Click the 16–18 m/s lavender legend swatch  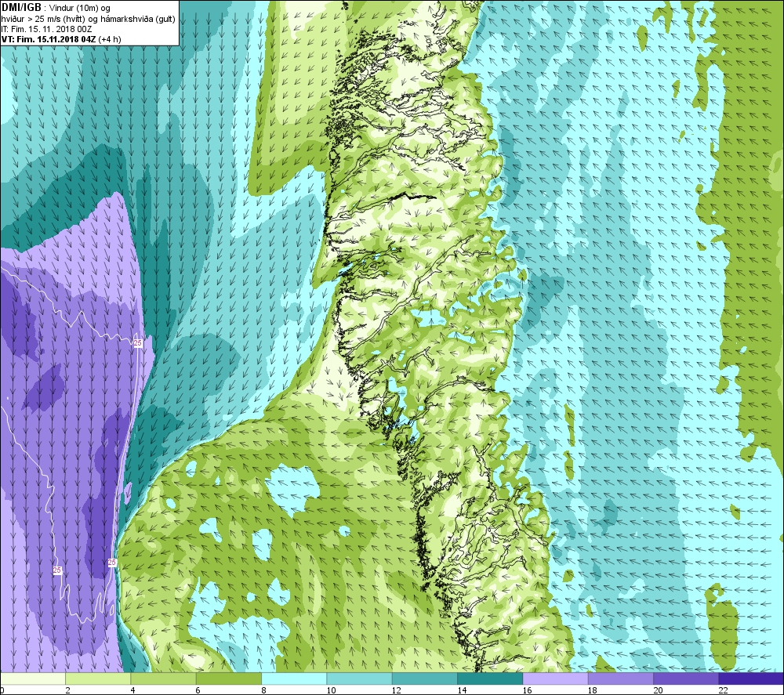556,679
